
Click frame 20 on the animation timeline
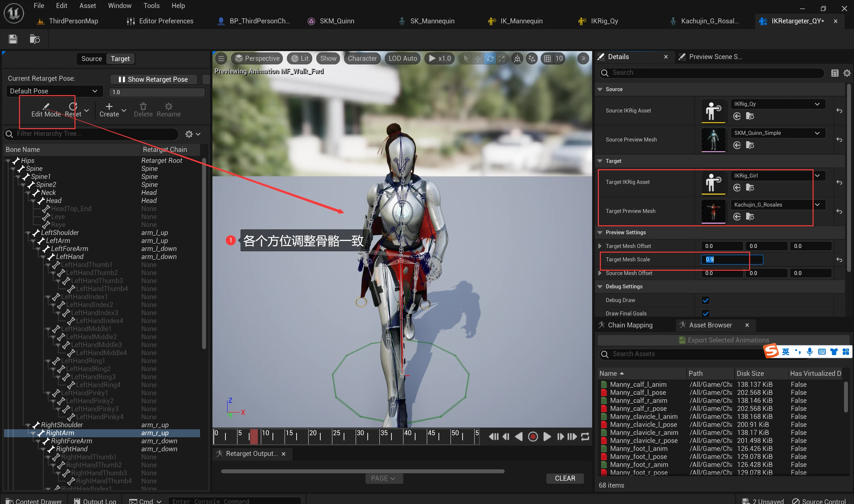pos(309,437)
